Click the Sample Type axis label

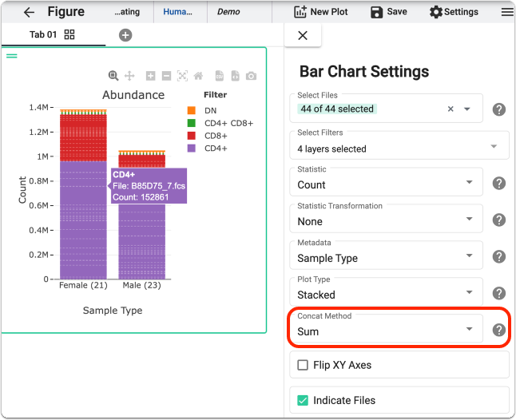tap(113, 311)
